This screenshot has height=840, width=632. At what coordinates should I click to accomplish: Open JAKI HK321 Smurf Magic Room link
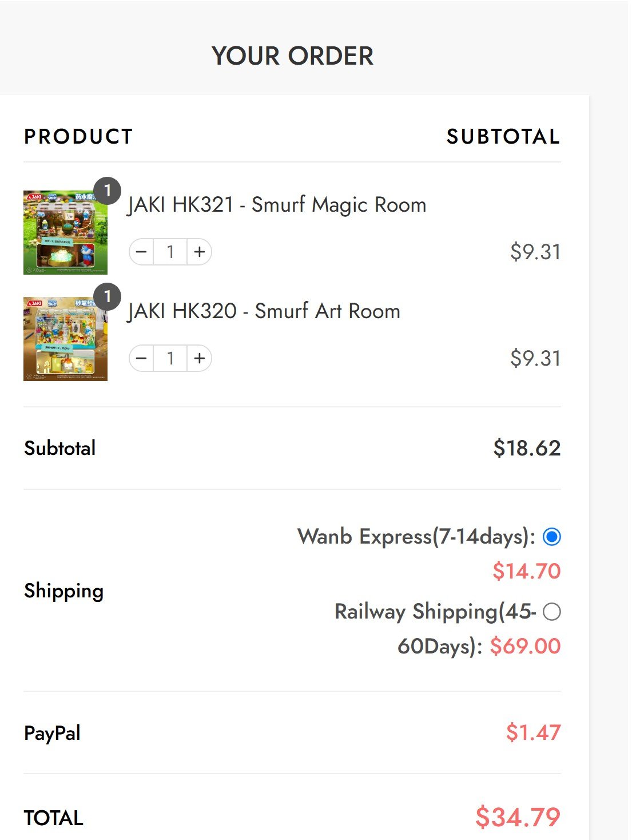[x=277, y=205]
